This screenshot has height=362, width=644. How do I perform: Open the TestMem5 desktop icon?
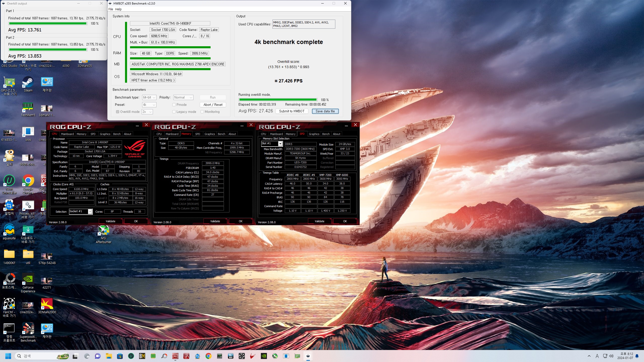coord(28,110)
